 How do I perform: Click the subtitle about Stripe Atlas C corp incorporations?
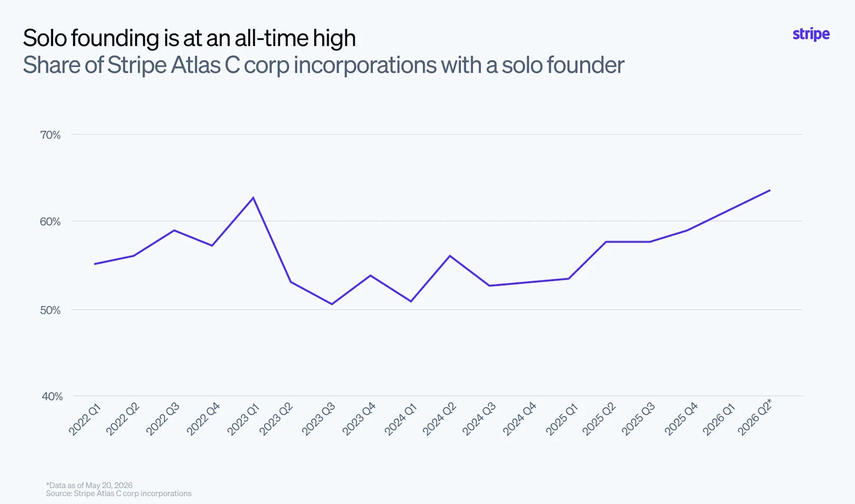(323, 65)
